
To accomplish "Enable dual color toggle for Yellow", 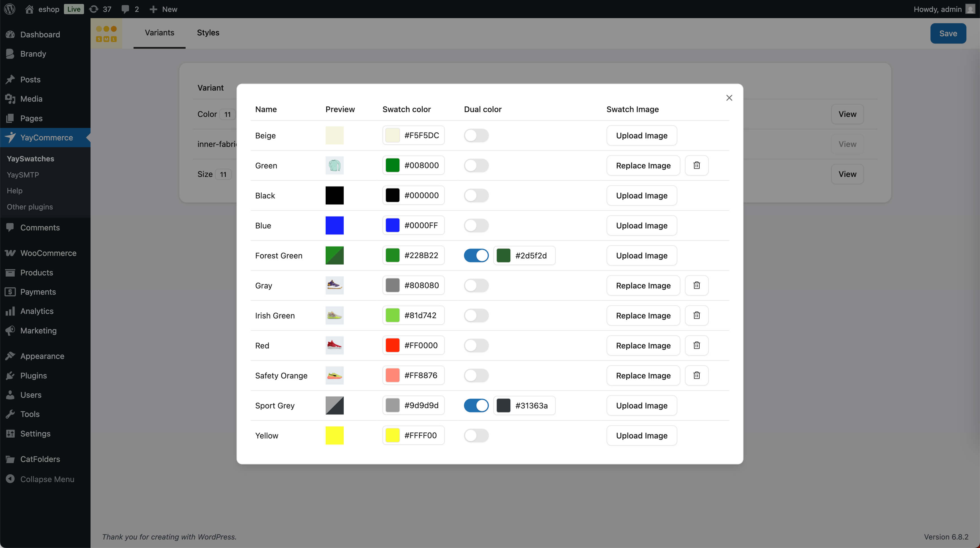I will [x=476, y=435].
